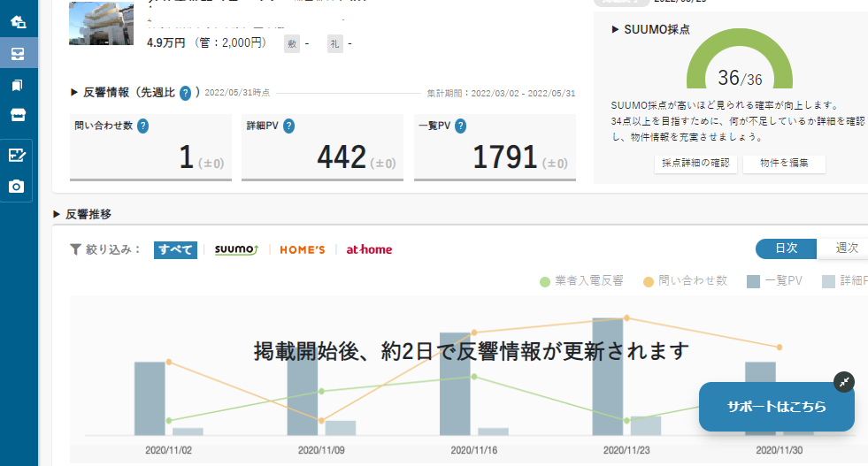Switch chart to 日次 view
This screenshot has height=466, width=868.
point(786,248)
